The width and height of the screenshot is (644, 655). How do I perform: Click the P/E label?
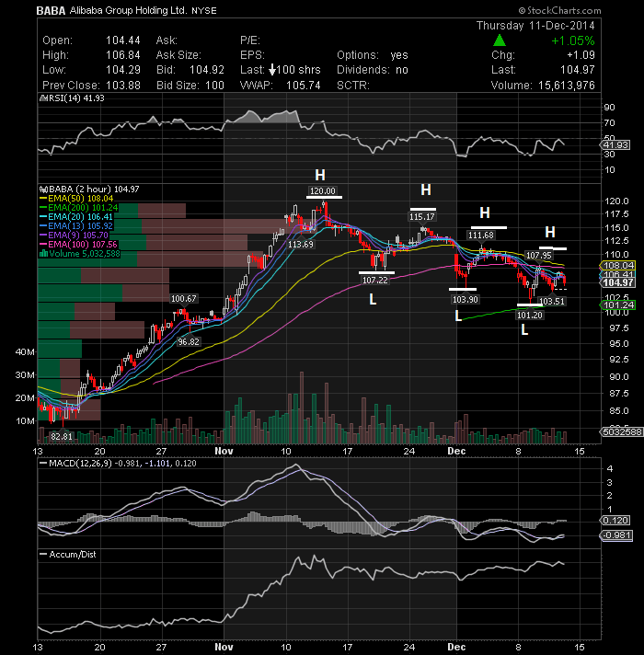[x=250, y=40]
